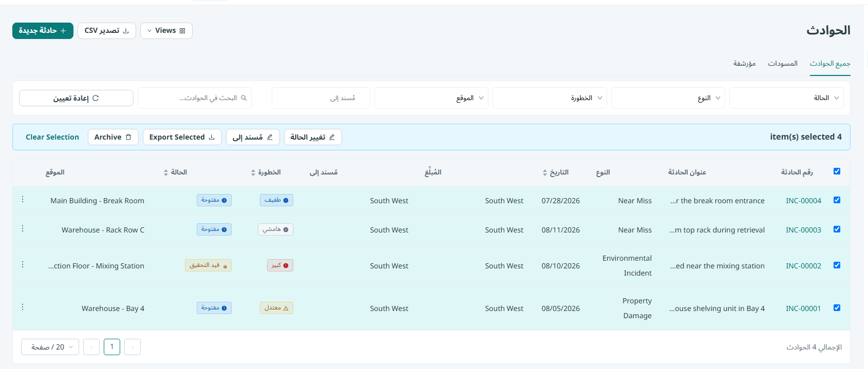
Task: Open row menu for INC-00002
Action: pyautogui.click(x=23, y=264)
